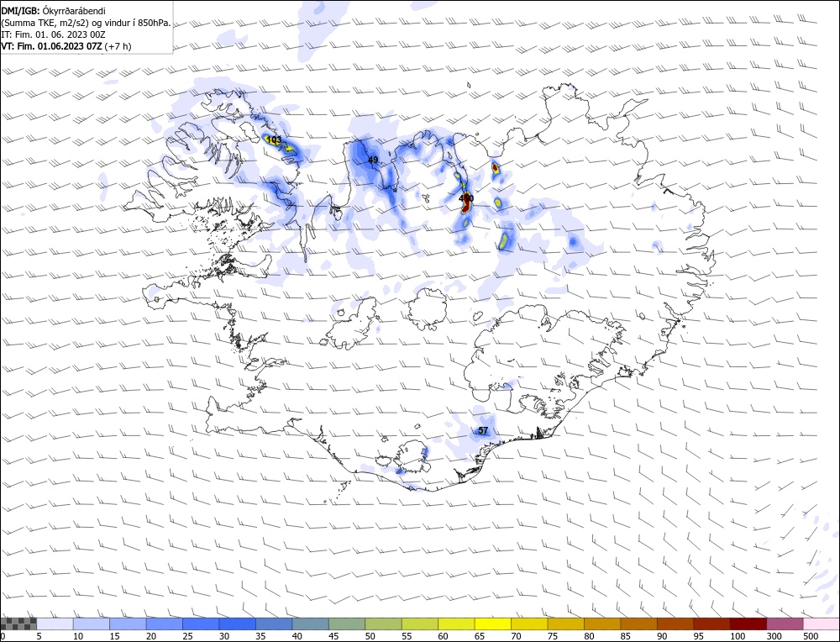Image resolution: width=840 pixels, height=642 pixels.
Task: Select the gold swatch between 70 and 75
Action: point(529,624)
